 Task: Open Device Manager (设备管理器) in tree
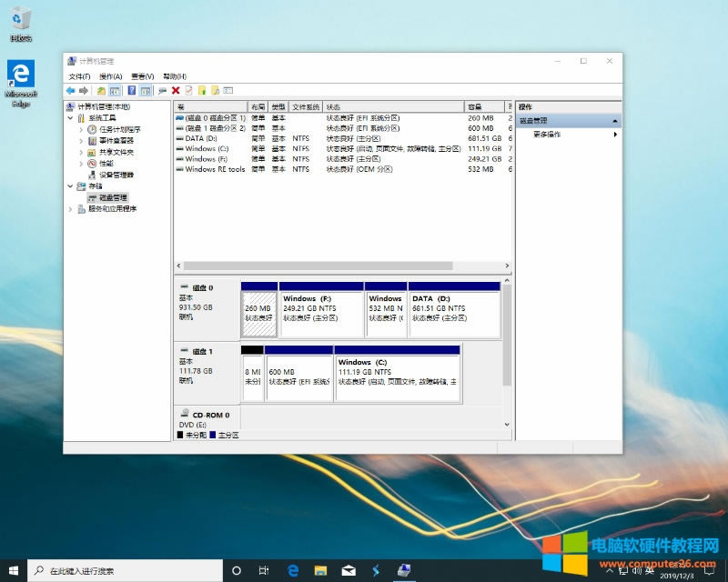click(x=116, y=175)
